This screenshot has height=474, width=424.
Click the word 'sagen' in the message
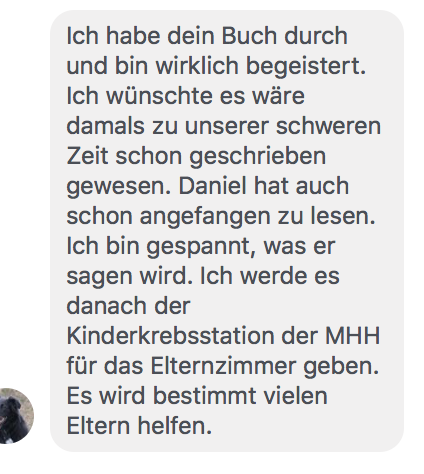(x=99, y=278)
